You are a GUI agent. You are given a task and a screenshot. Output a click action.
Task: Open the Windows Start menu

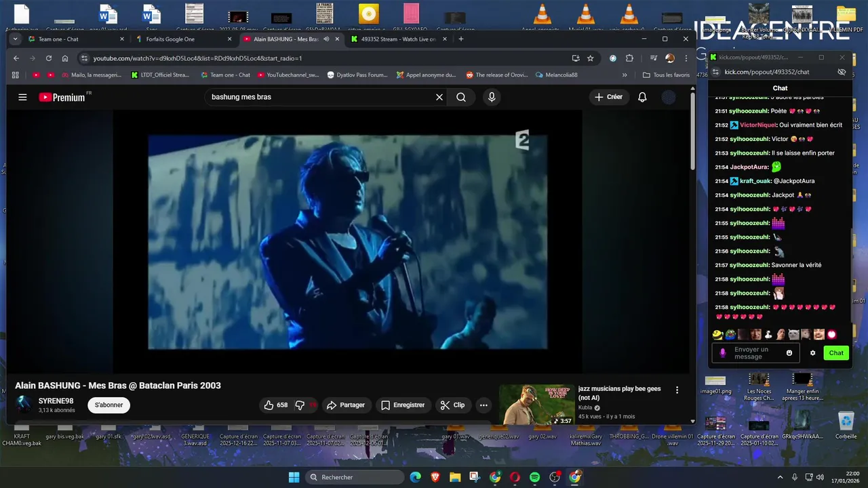click(294, 477)
